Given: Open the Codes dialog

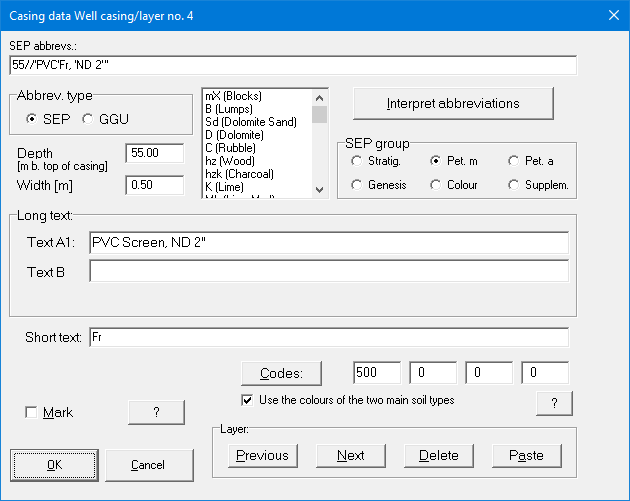Looking at the screenshot, I should pos(281,373).
